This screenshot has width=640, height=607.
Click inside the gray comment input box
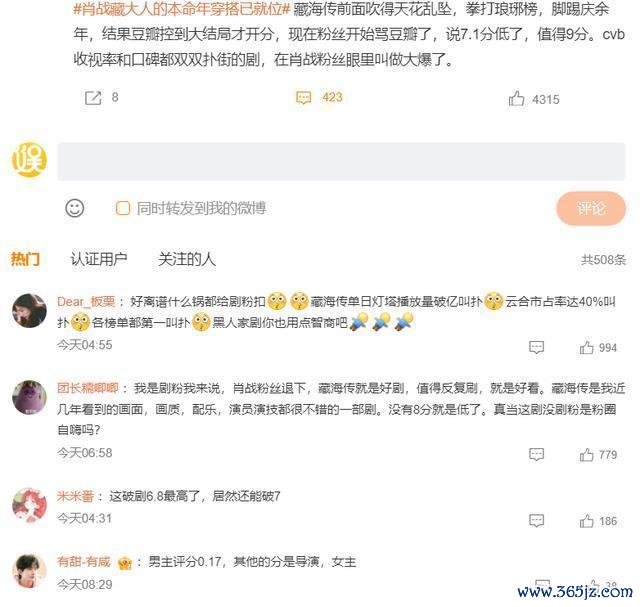coord(341,162)
